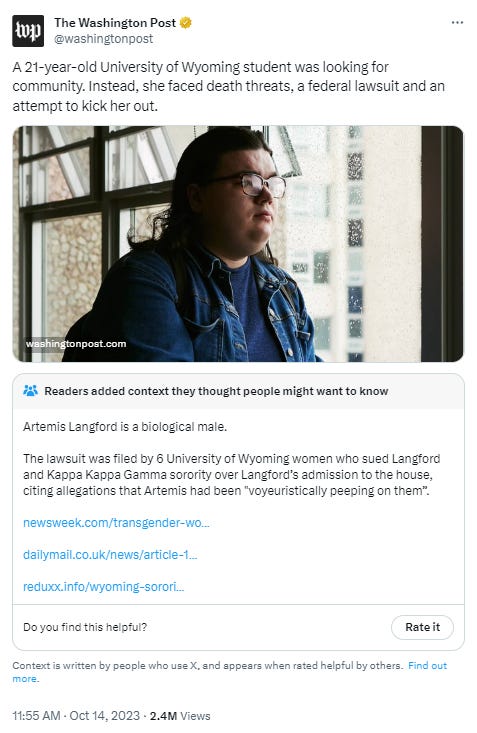Open the three-dot more options menu
This screenshot has width=477, height=733.
tap(457, 22)
